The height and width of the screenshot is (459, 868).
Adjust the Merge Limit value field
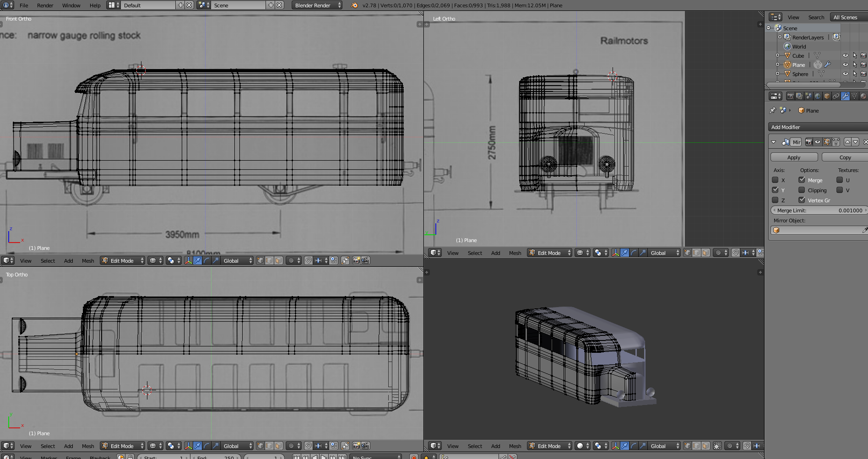tap(819, 211)
